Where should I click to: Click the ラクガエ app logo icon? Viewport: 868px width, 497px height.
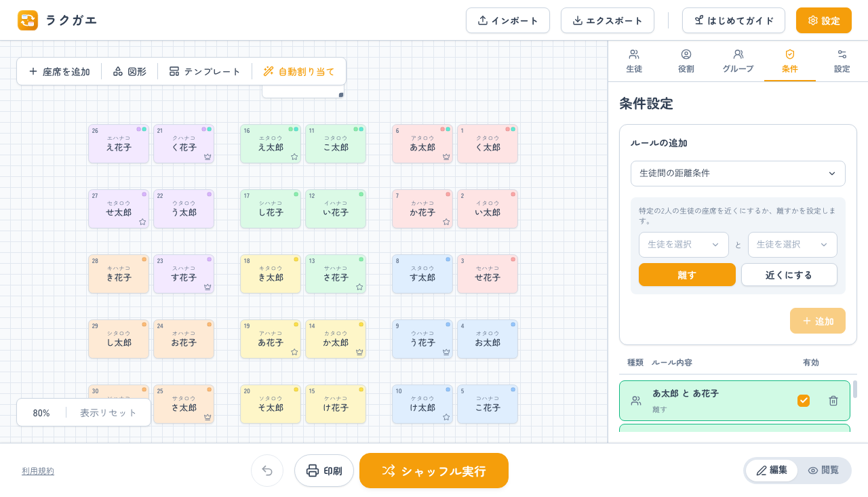point(28,20)
